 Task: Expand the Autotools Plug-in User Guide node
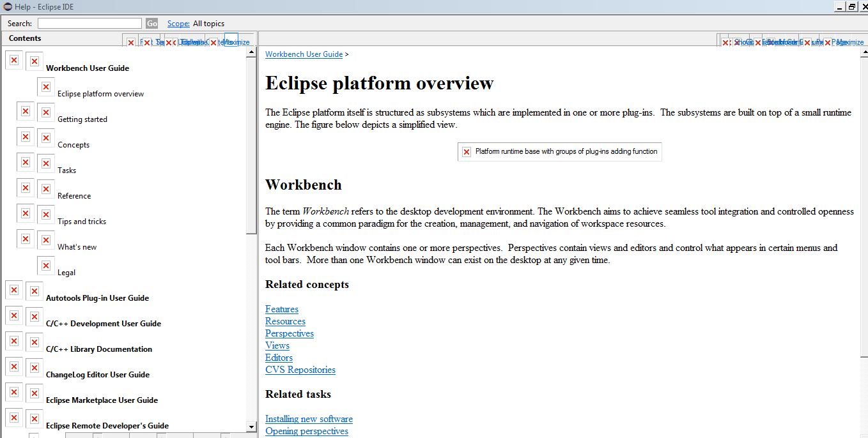point(14,290)
